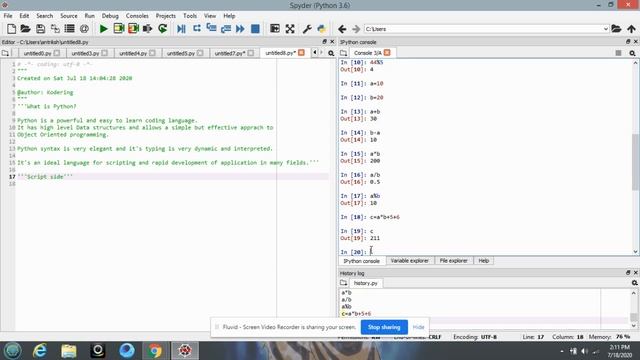Toggle fullscreen mode icon

pyautogui.click(x=290, y=29)
